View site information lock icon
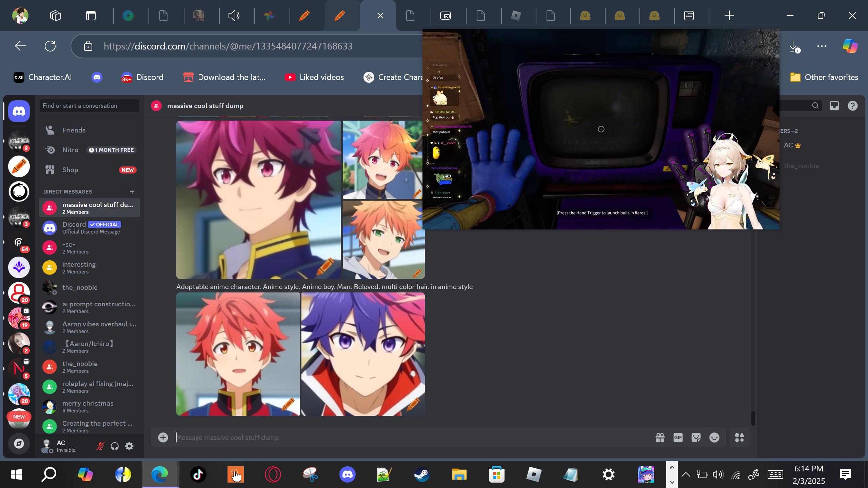868x488 pixels. coord(88,46)
